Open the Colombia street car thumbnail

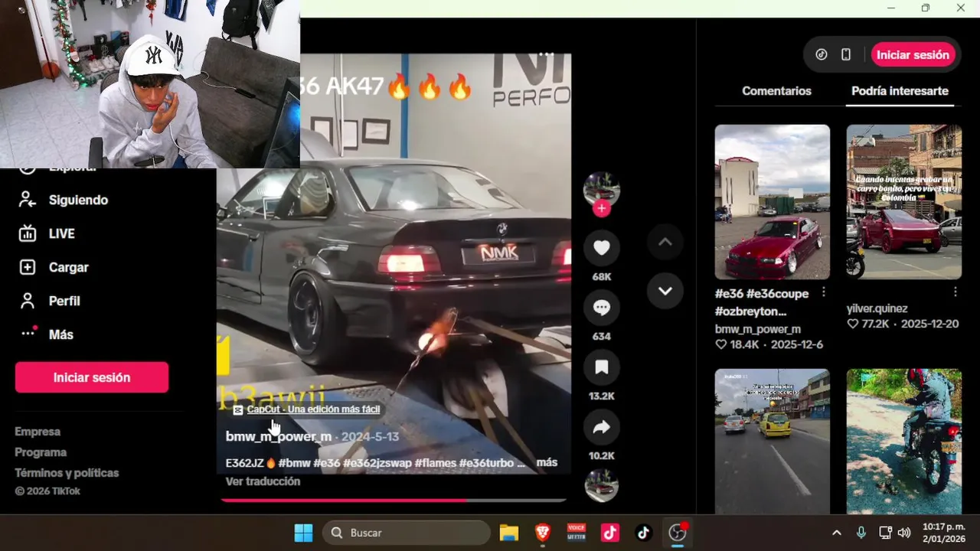coord(904,202)
